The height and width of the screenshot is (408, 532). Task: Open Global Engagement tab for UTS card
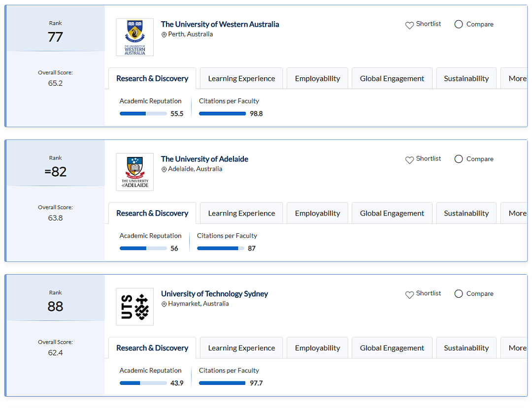click(x=392, y=347)
